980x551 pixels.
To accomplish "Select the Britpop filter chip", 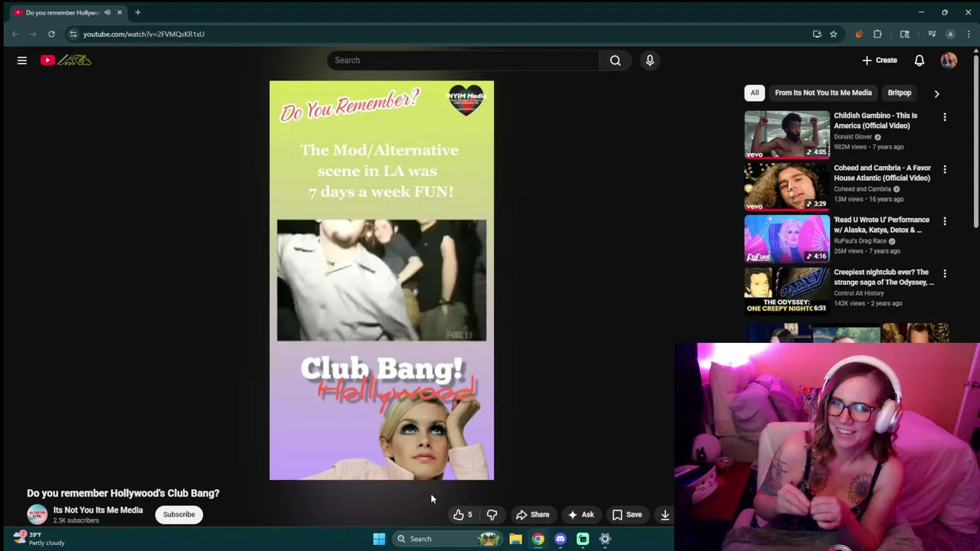I will [900, 93].
